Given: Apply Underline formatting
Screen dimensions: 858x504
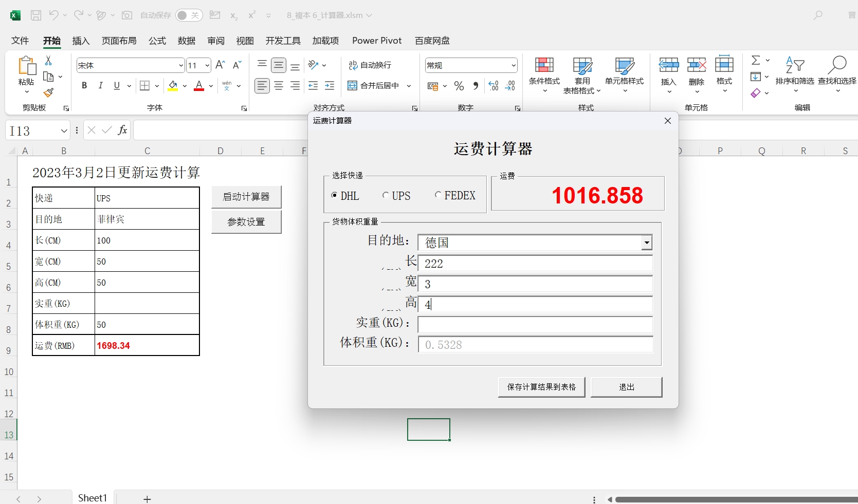Looking at the screenshot, I should 117,86.
